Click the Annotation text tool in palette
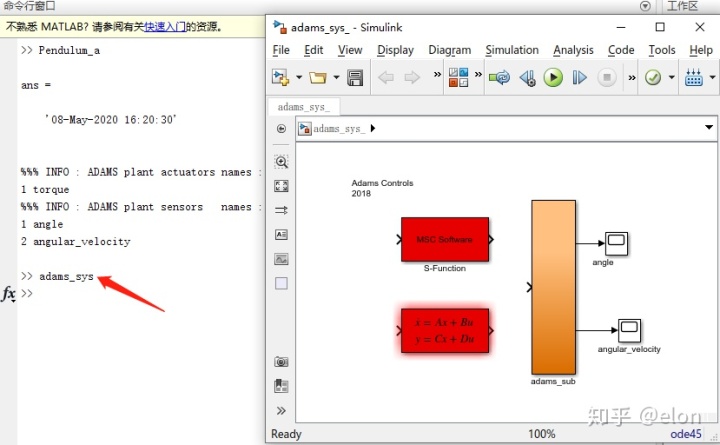Viewport: 720px width, 445px height. [x=281, y=235]
